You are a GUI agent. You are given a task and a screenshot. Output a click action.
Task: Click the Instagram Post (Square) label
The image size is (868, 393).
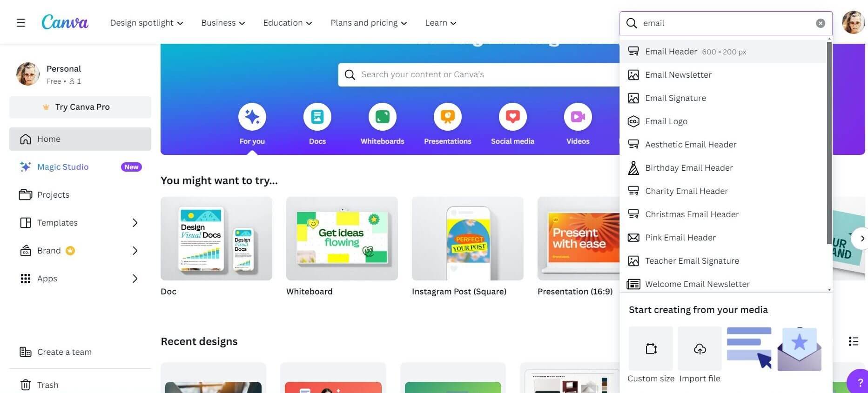459,292
